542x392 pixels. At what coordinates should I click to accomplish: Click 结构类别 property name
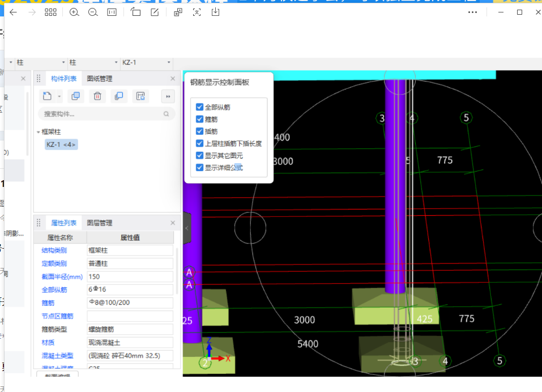point(54,250)
